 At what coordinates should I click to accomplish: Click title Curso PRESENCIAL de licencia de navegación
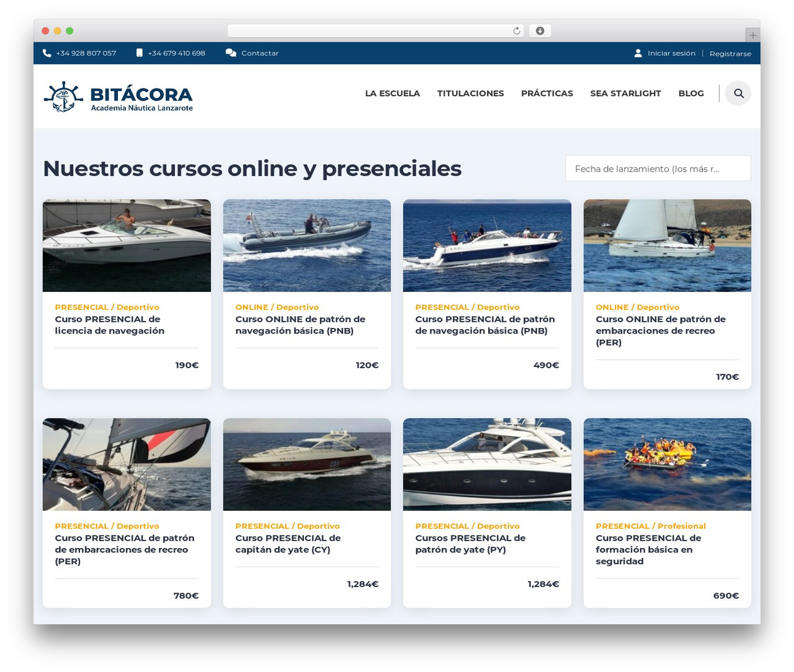(x=110, y=325)
